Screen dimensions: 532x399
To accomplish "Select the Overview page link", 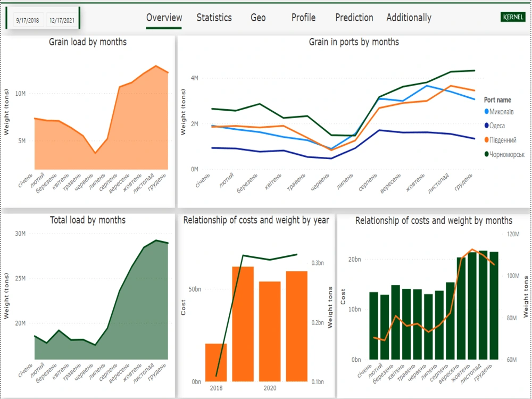I will [163, 17].
